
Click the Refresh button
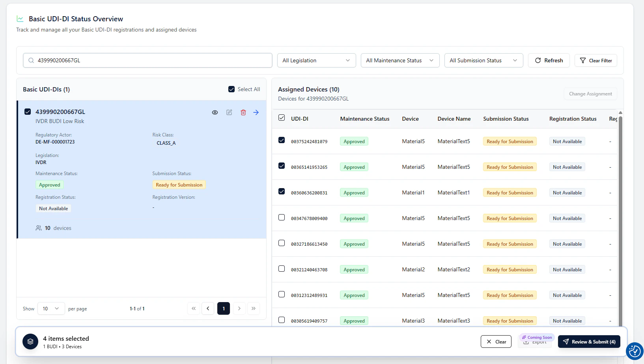click(x=549, y=60)
